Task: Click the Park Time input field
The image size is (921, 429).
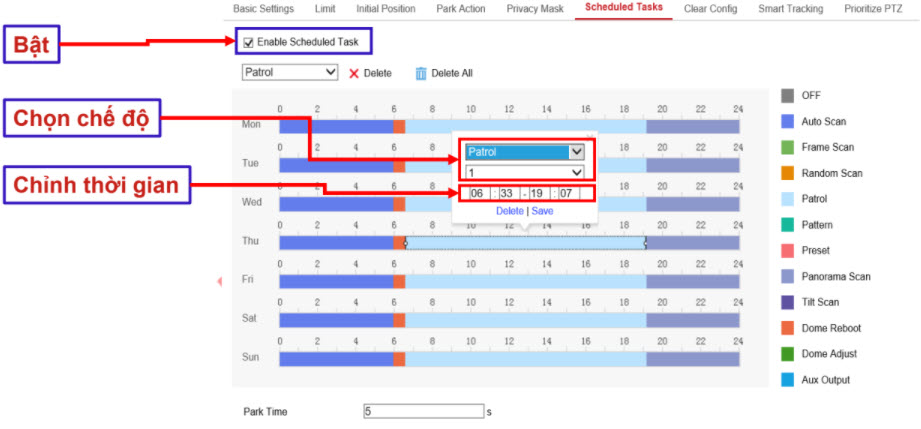Action: click(423, 411)
